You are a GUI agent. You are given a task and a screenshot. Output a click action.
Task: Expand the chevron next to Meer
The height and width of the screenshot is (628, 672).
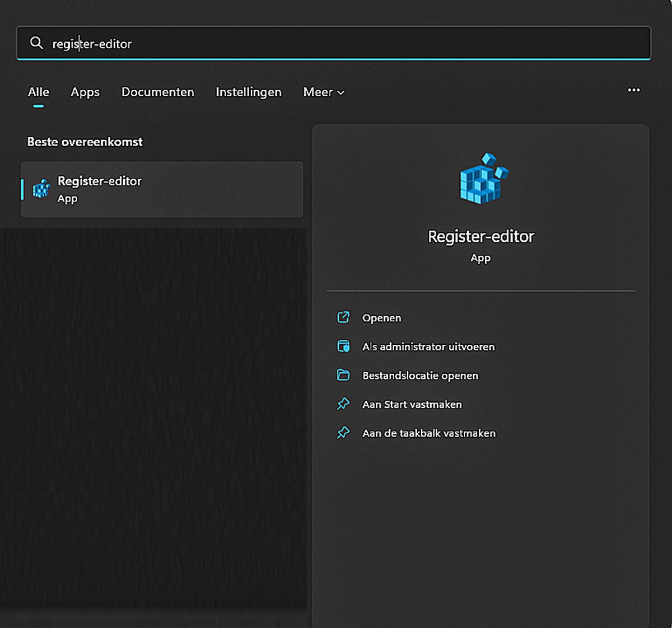(340, 93)
